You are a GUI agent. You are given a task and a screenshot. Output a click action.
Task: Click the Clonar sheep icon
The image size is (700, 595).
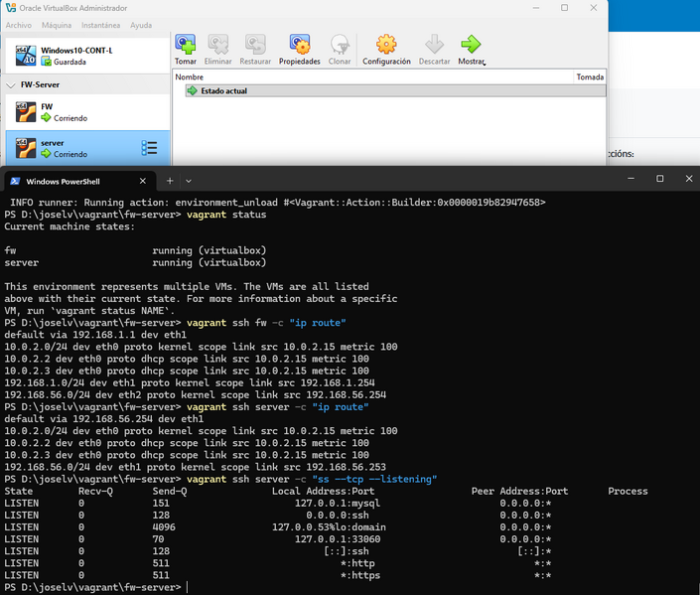click(340, 45)
